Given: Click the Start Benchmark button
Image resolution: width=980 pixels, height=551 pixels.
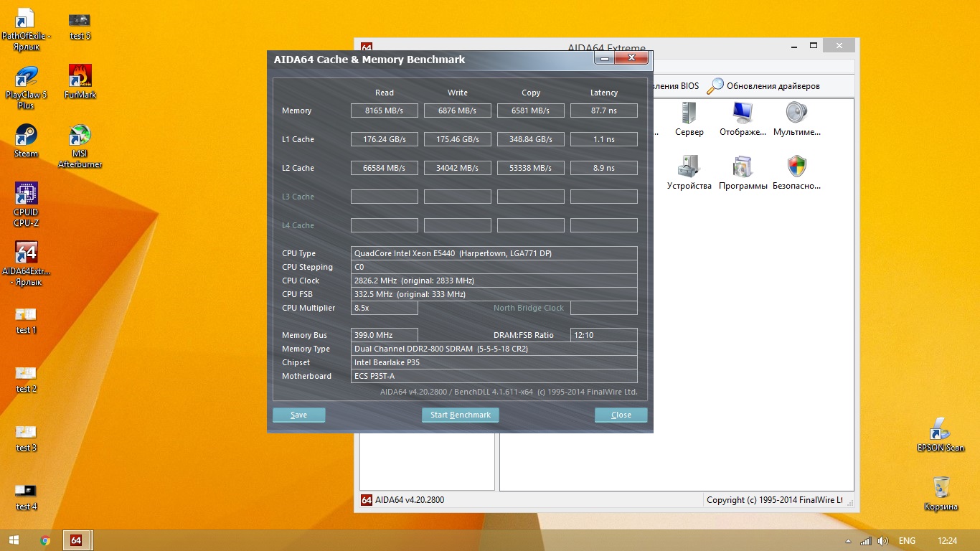Looking at the screenshot, I should click(x=461, y=415).
